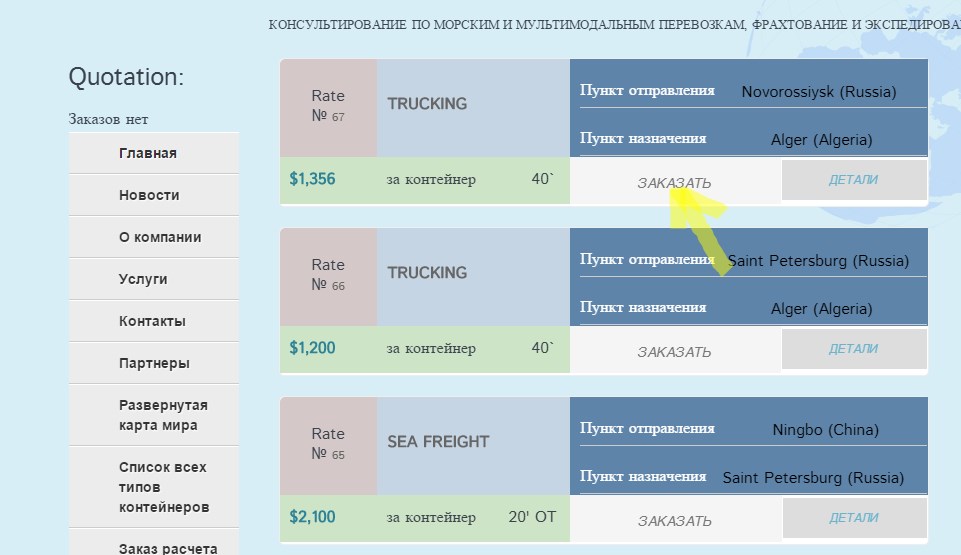This screenshot has width=961, height=555.
Task: Open the Главная menu item
Action: pyautogui.click(x=147, y=153)
